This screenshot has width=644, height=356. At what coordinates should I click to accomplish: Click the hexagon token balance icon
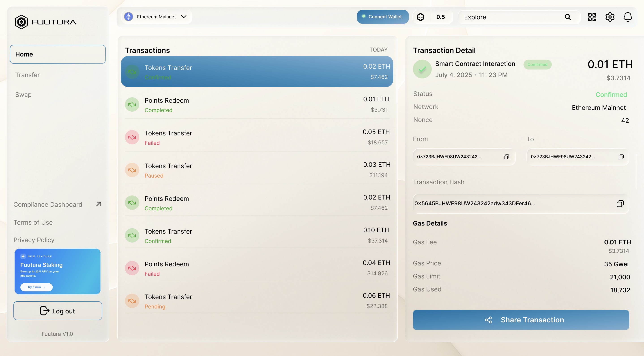click(x=421, y=17)
